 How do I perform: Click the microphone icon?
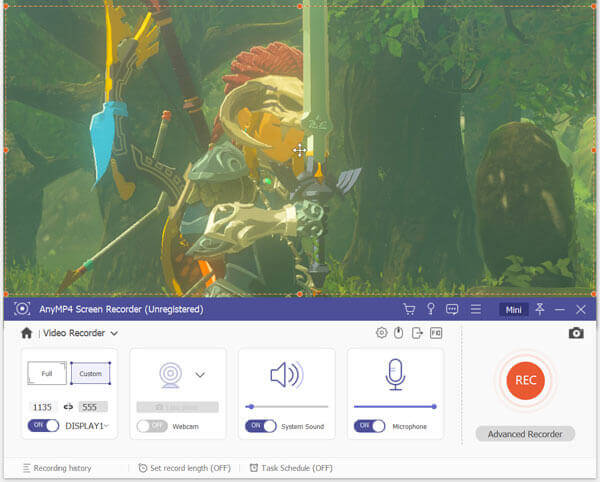395,375
